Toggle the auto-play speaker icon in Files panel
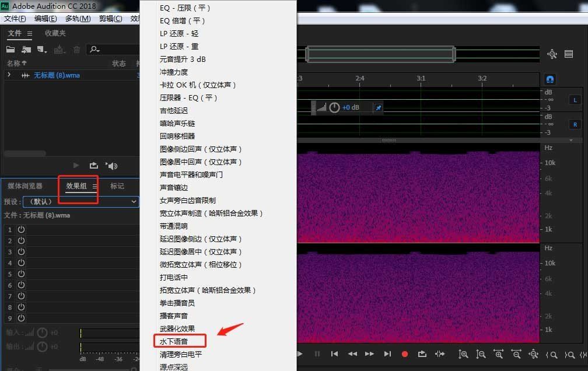 (x=111, y=166)
